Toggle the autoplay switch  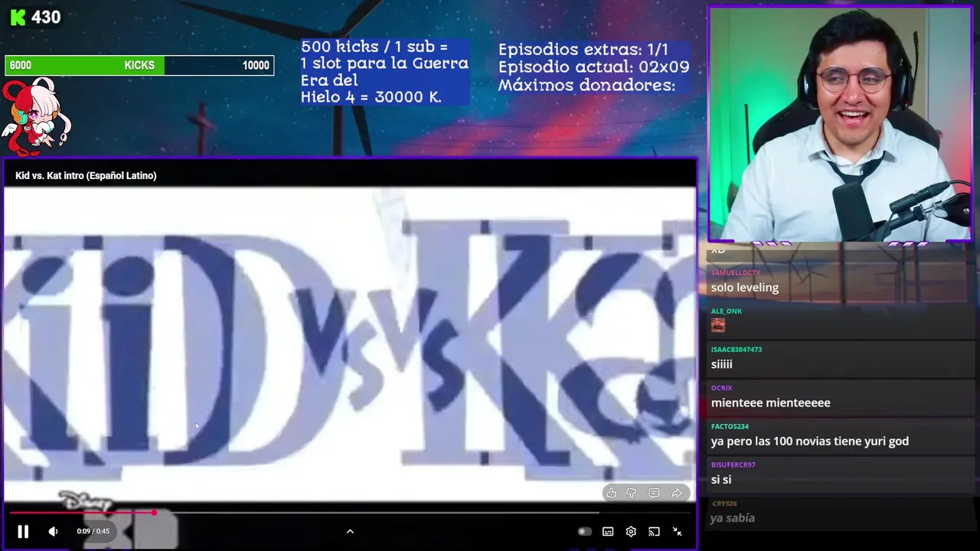tap(584, 531)
